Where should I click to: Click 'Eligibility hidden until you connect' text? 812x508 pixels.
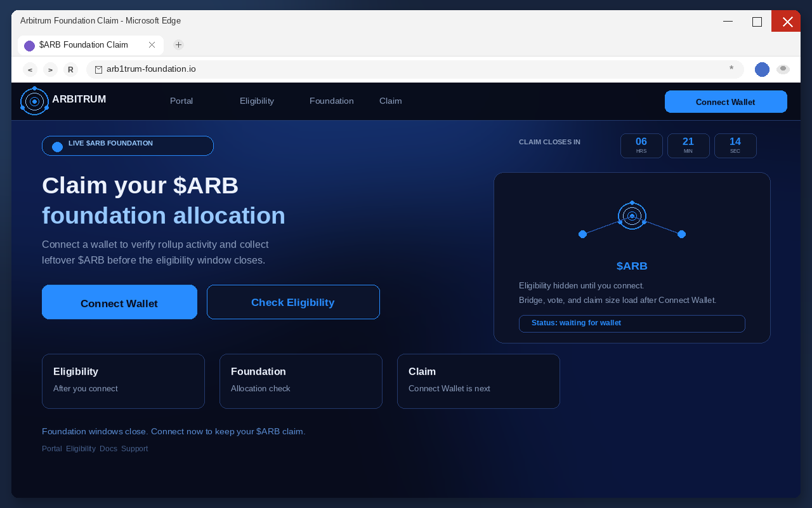[581, 286]
